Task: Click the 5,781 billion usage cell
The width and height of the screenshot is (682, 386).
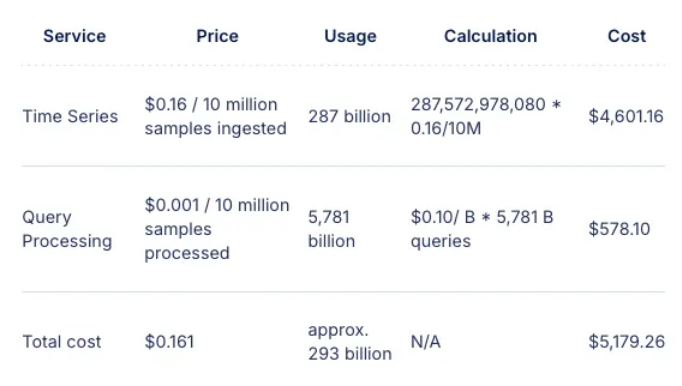Action: pos(331,229)
